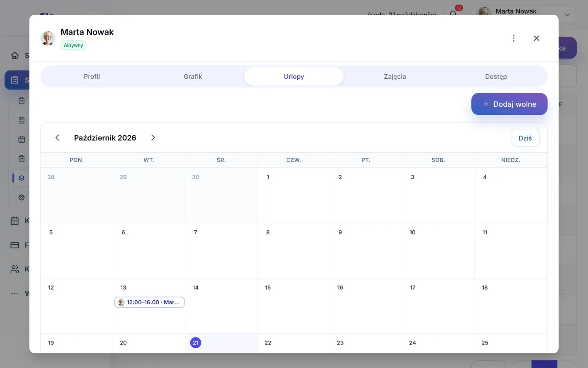Close the Marta Nowak dialog

pyautogui.click(x=536, y=38)
